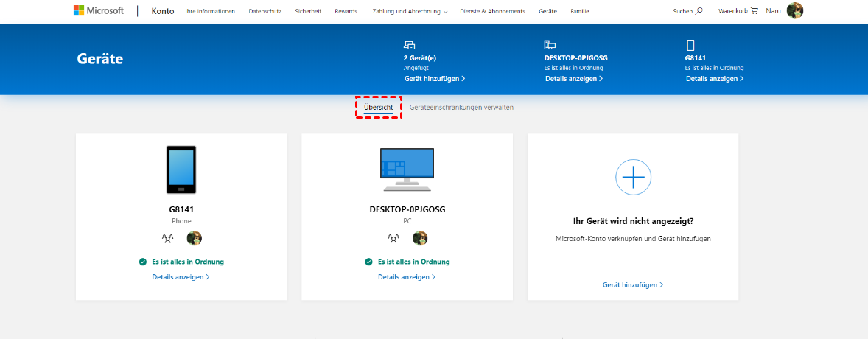The height and width of the screenshot is (339, 868).
Task: Click Details anzeigen under DESKTOP-0PJGOSG in banner
Action: click(x=574, y=79)
